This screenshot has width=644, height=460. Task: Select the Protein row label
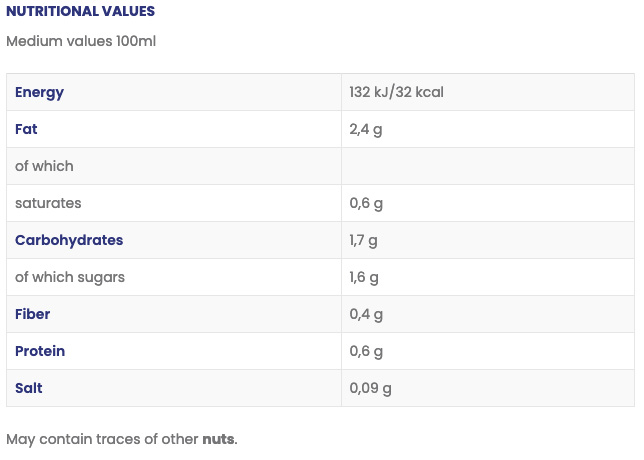click(40, 351)
